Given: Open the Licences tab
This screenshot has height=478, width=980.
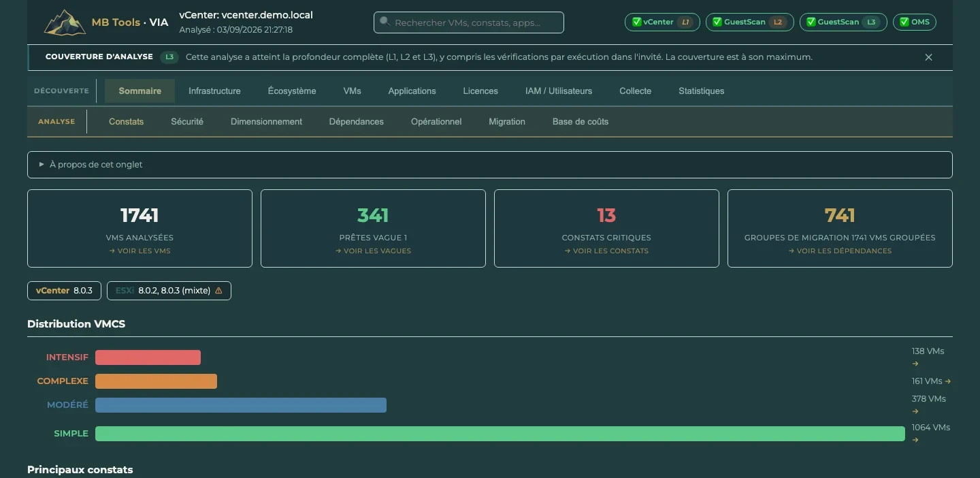Looking at the screenshot, I should click(480, 91).
